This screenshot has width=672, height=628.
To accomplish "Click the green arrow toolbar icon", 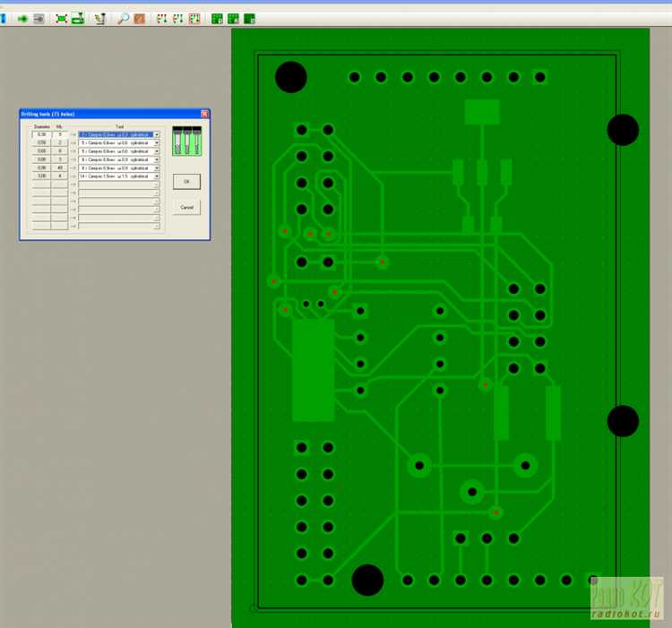I will (22, 19).
